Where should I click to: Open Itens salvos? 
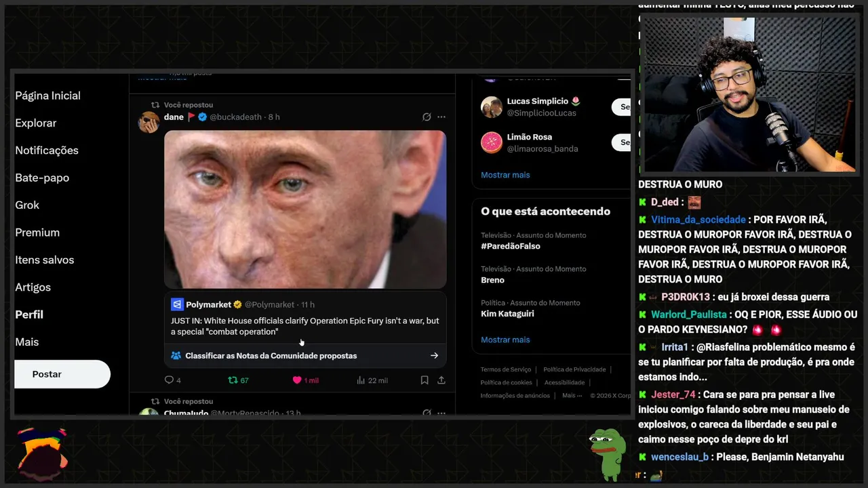click(x=45, y=260)
